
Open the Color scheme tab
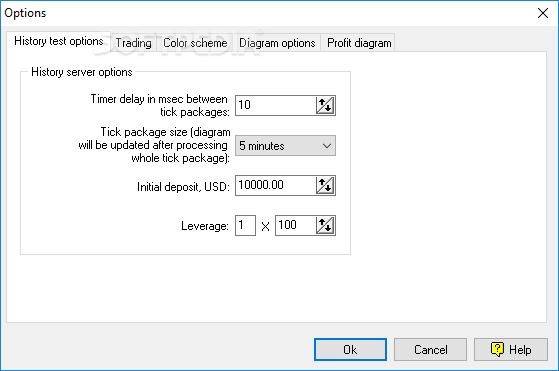[195, 43]
